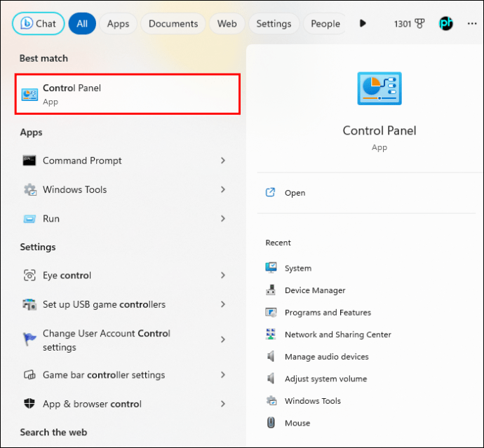Select the All filter tab
Viewport: 484px width, 448px height.
click(82, 23)
